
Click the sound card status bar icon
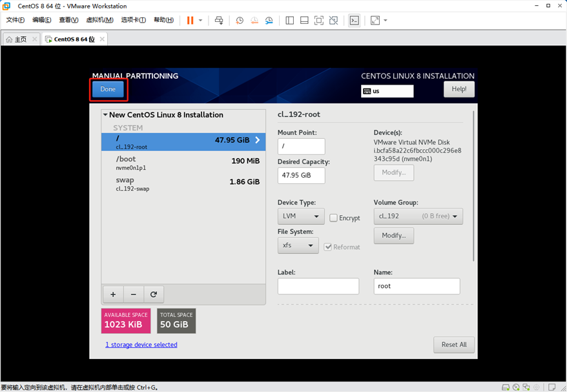[x=536, y=387]
